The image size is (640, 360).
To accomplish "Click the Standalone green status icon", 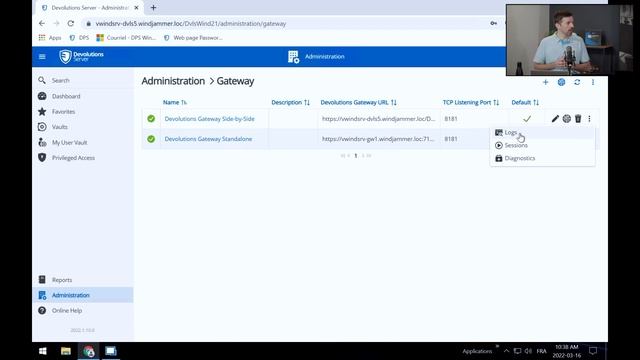I will pos(151,139).
